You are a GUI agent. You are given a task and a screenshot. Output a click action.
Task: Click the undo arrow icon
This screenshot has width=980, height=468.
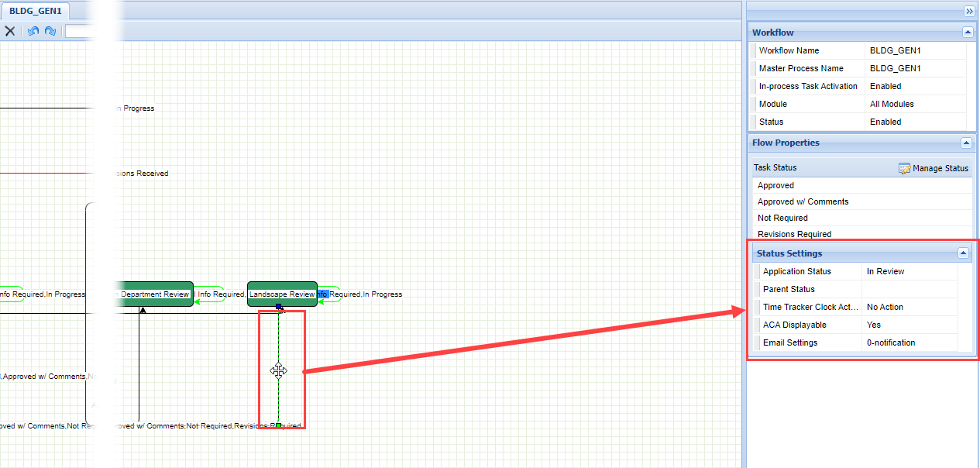click(x=33, y=31)
